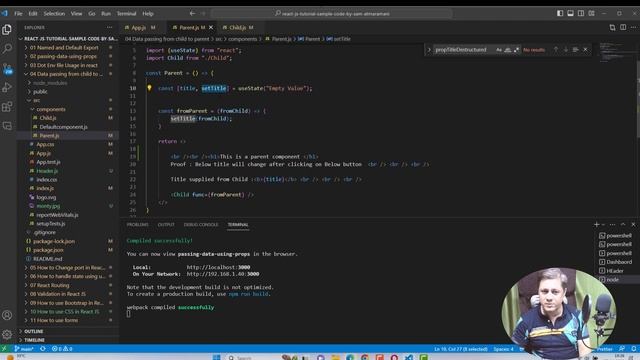The height and width of the screenshot is (360, 640).
Task: Open terminal panel more actions ellipsis
Action: pyautogui.click(x=612, y=224)
